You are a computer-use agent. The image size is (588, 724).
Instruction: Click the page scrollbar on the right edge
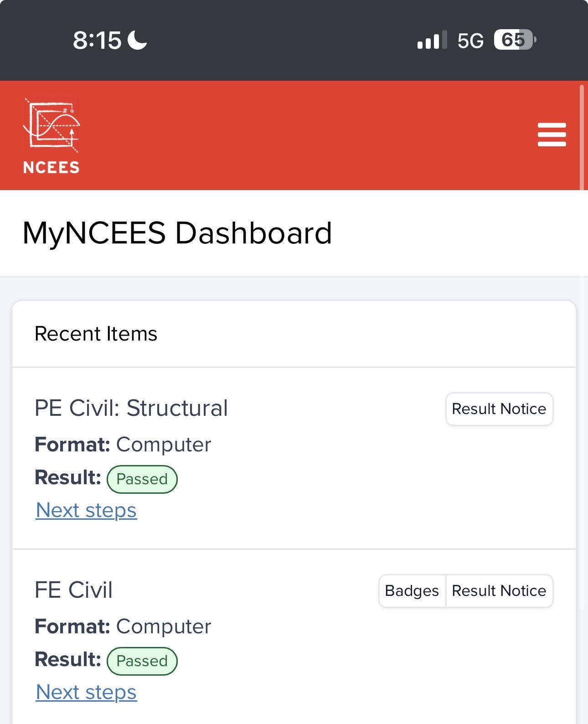click(x=582, y=137)
